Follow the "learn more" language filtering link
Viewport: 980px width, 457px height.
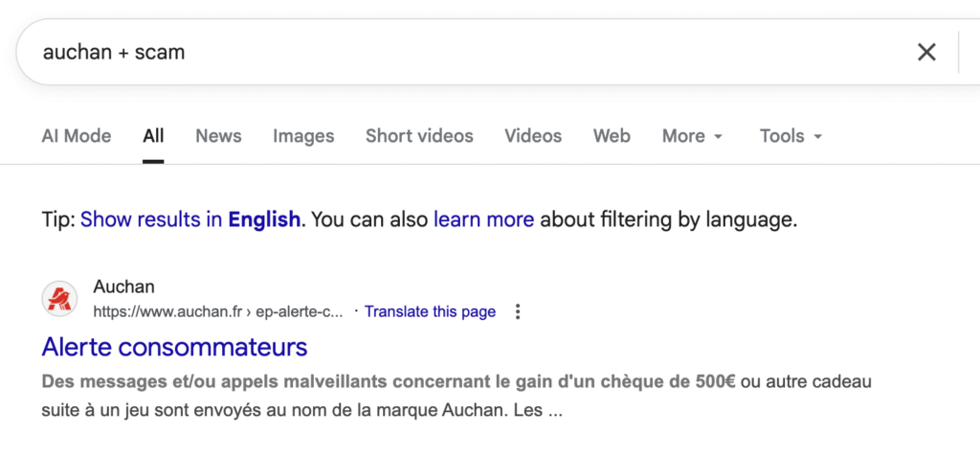point(483,219)
